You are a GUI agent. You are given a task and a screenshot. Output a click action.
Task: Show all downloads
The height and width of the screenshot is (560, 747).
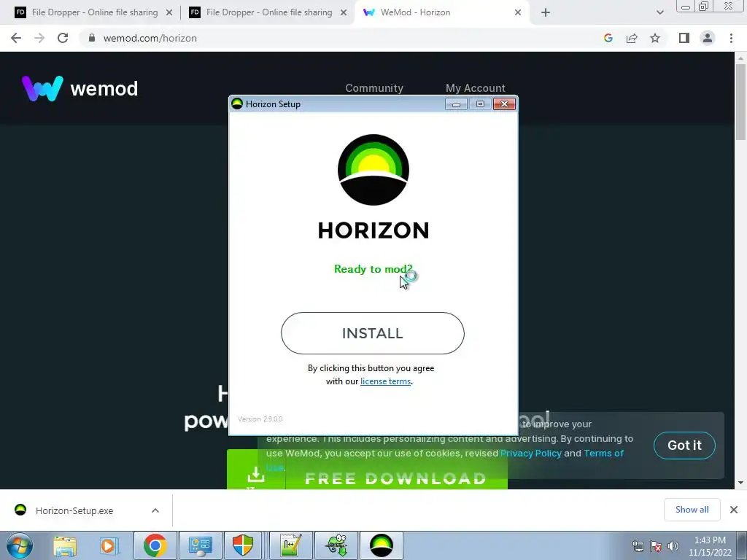coord(692,510)
